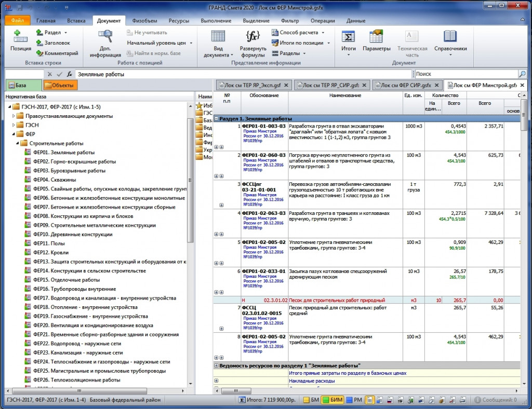Screen dimensions: 532x409
Task: Open the Параметры document settings
Action: click(x=376, y=41)
